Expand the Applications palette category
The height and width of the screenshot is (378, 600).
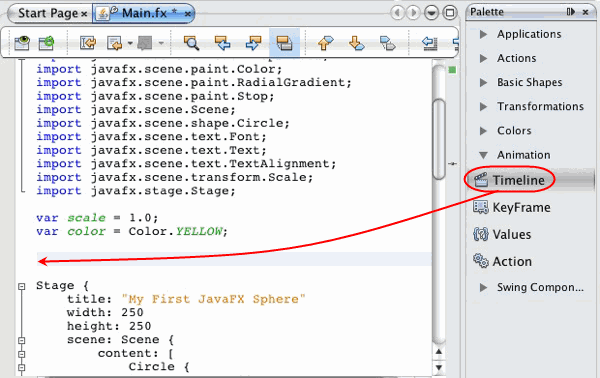(x=484, y=34)
